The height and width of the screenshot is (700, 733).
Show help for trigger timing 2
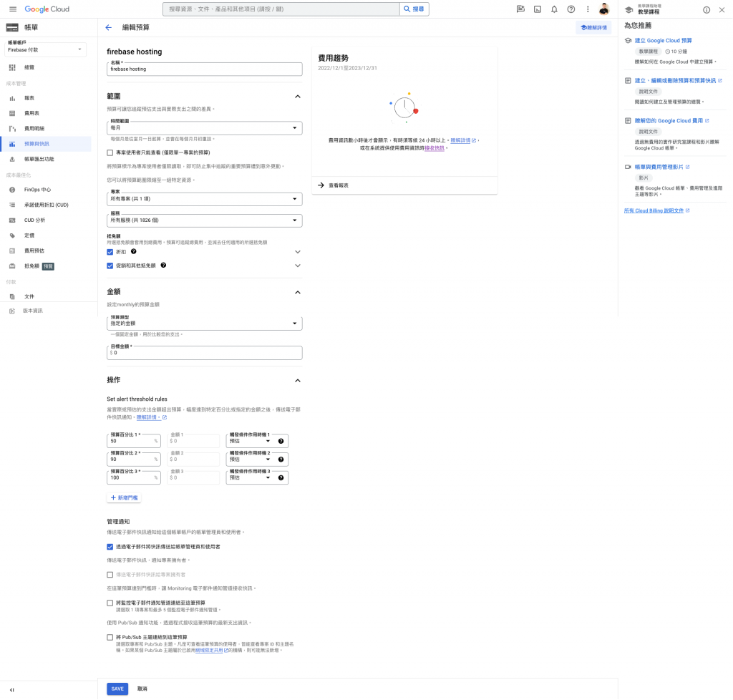(x=281, y=460)
